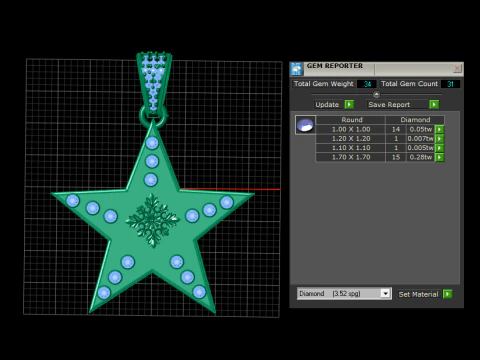Click the 0.005tw weight cell
The height and width of the screenshot is (360, 480).
pos(420,148)
